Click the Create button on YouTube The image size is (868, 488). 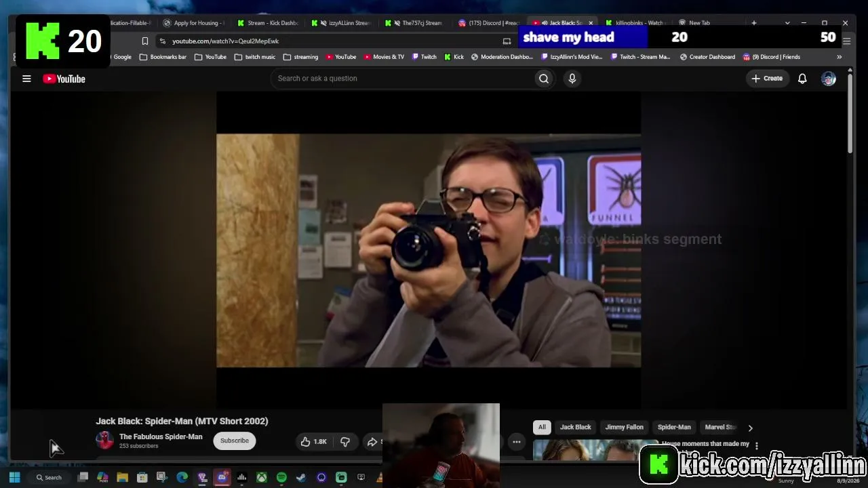tap(767, 79)
